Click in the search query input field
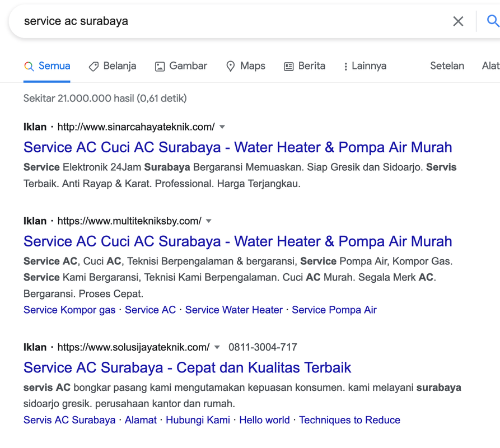Image resolution: width=500 pixels, height=448 pixels. (x=224, y=21)
